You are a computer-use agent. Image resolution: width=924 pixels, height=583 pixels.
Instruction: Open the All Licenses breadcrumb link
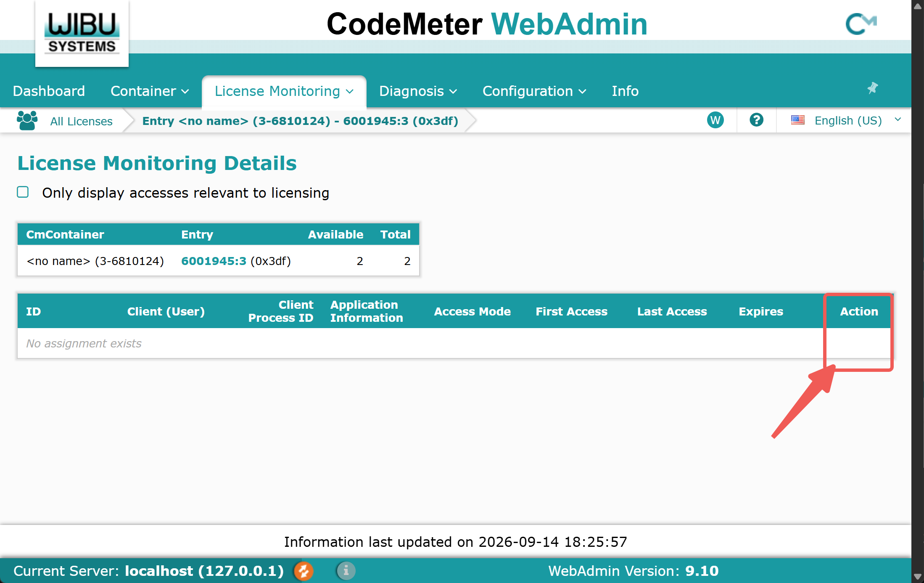(x=81, y=121)
